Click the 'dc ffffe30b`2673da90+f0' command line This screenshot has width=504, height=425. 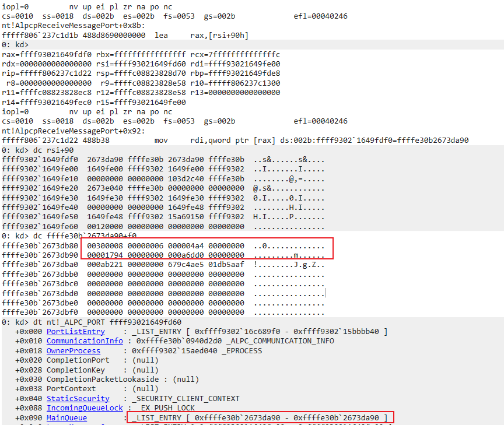(73, 236)
